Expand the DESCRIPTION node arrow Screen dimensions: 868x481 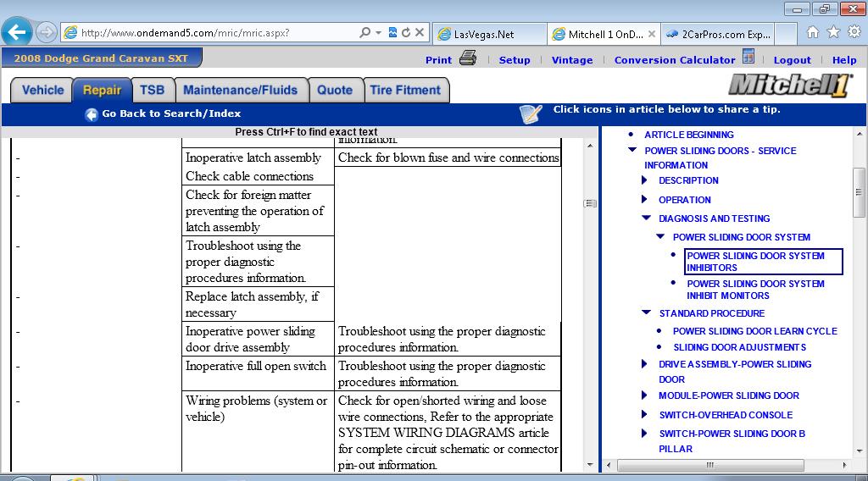point(644,180)
